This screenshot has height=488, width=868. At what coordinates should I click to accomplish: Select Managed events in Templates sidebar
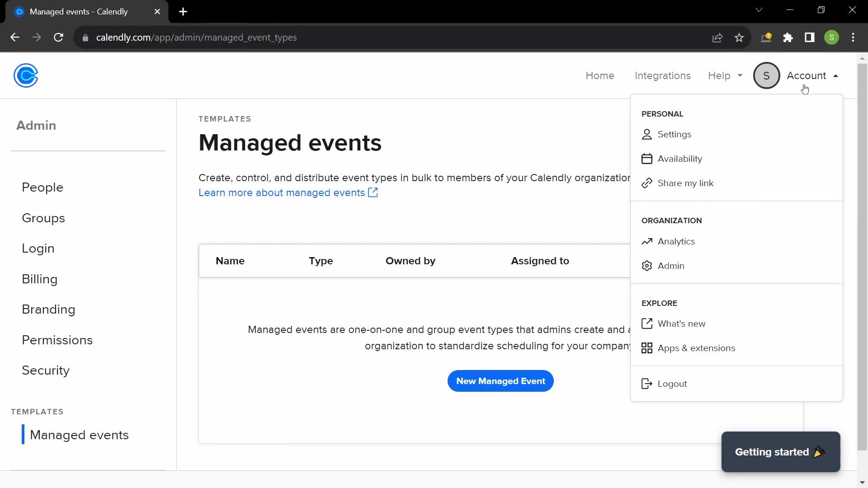(x=79, y=435)
